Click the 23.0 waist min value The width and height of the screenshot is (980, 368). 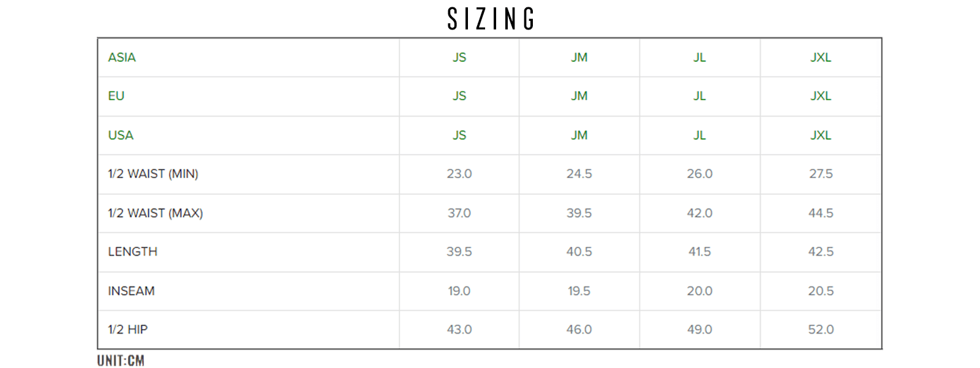click(x=459, y=174)
